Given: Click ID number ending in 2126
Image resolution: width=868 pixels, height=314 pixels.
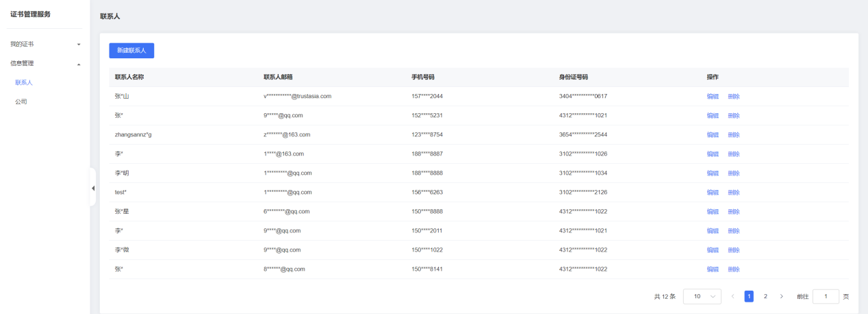Looking at the screenshot, I should point(583,192).
